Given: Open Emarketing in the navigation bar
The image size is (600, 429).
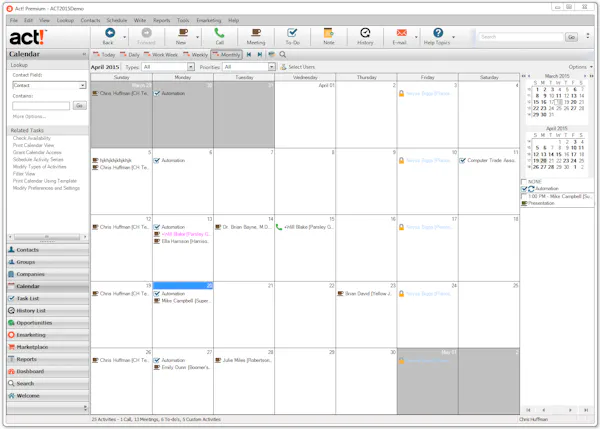Looking at the screenshot, I should point(47,334).
